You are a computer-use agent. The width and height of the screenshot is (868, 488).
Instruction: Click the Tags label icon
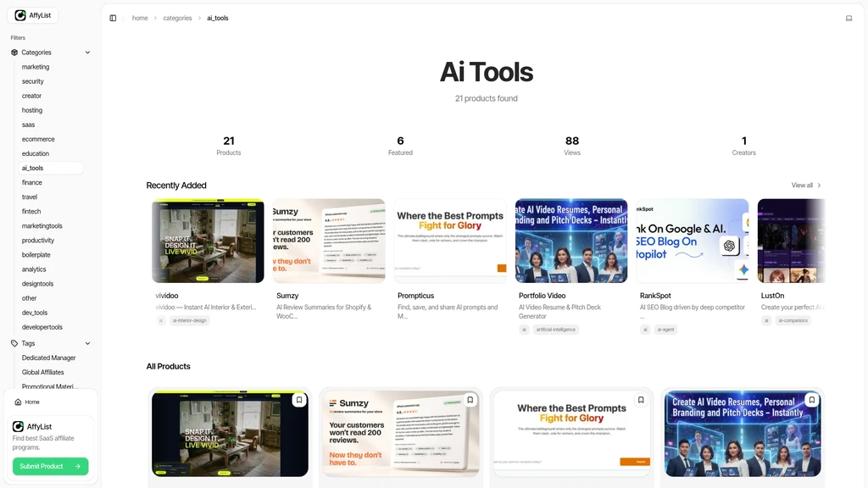tap(14, 344)
